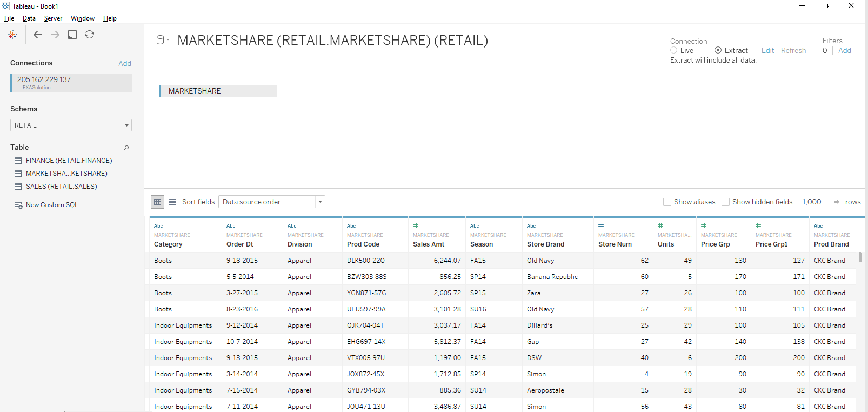Click the Tableau start page logo icon

click(x=13, y=35)
